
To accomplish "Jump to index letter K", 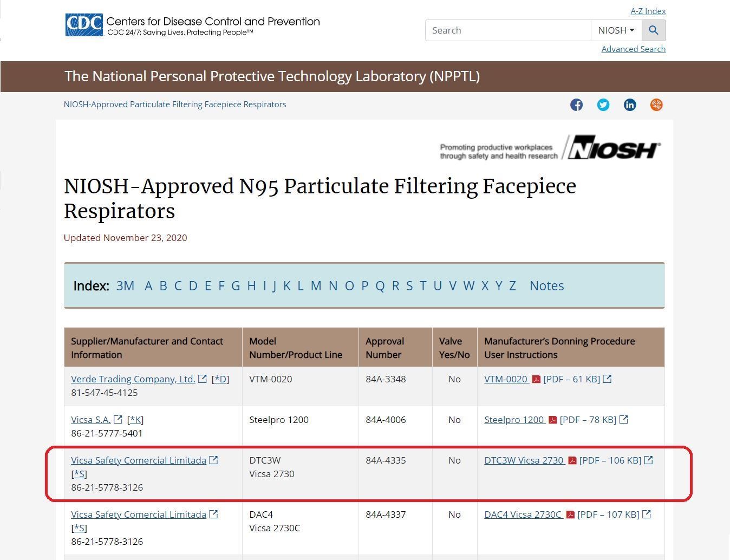I will [287, 286].
